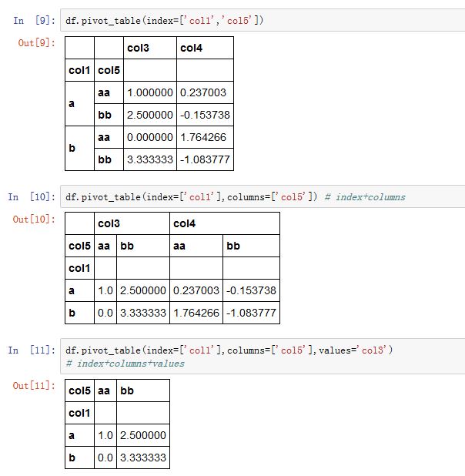Select the 0.237003 cell in Out[10] table

(196, 290)
